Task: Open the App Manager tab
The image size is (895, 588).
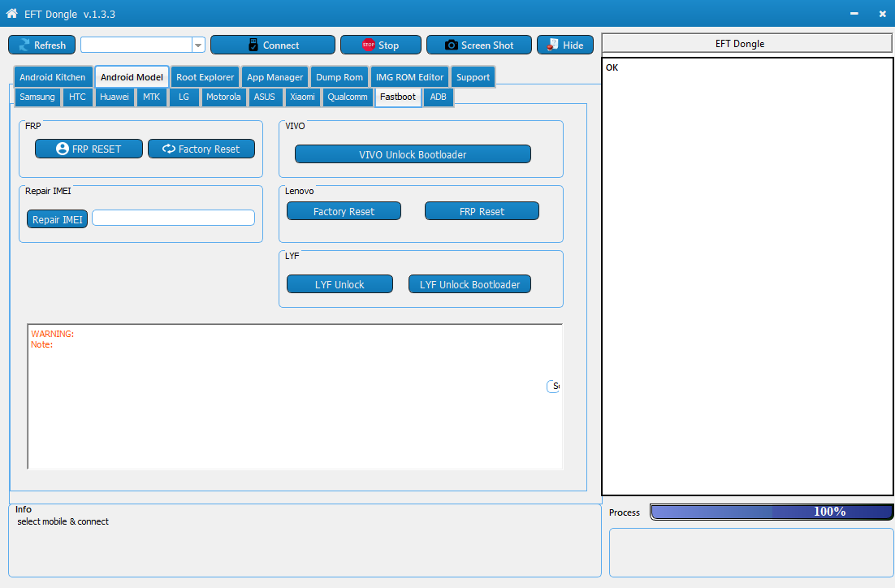Action: [275, 77]
